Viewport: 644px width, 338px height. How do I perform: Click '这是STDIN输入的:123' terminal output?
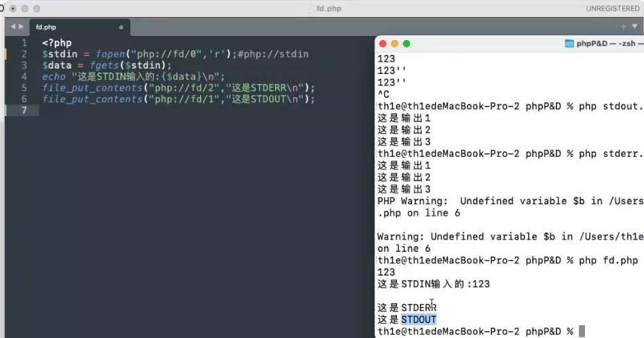[434, 284]
